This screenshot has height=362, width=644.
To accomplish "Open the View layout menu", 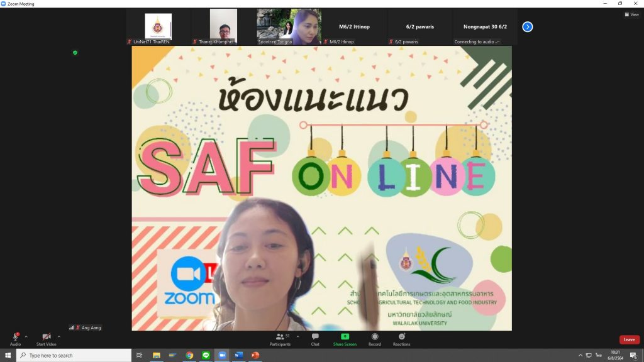I will pyautogui.click(x=631, y=14).
